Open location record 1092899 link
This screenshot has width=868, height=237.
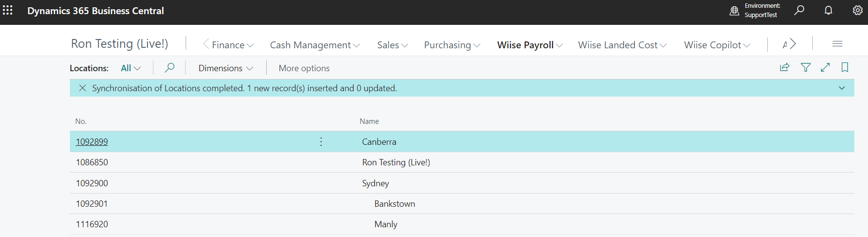(x=92, y=142)
